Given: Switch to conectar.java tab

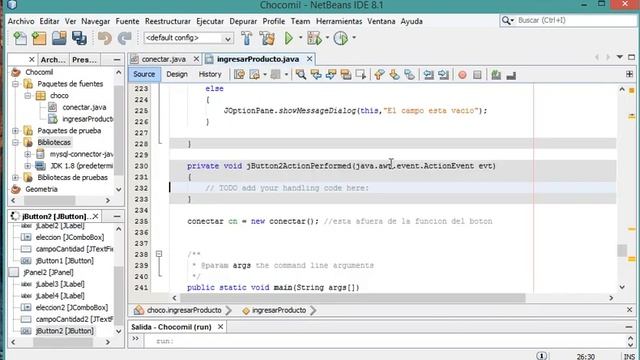Looking at the screenshot, I should (x=163, y=59).
